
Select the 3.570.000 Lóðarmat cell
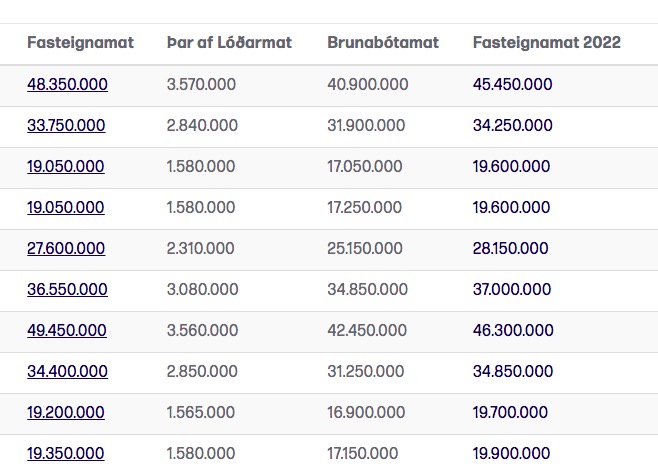tap(201, 84)
